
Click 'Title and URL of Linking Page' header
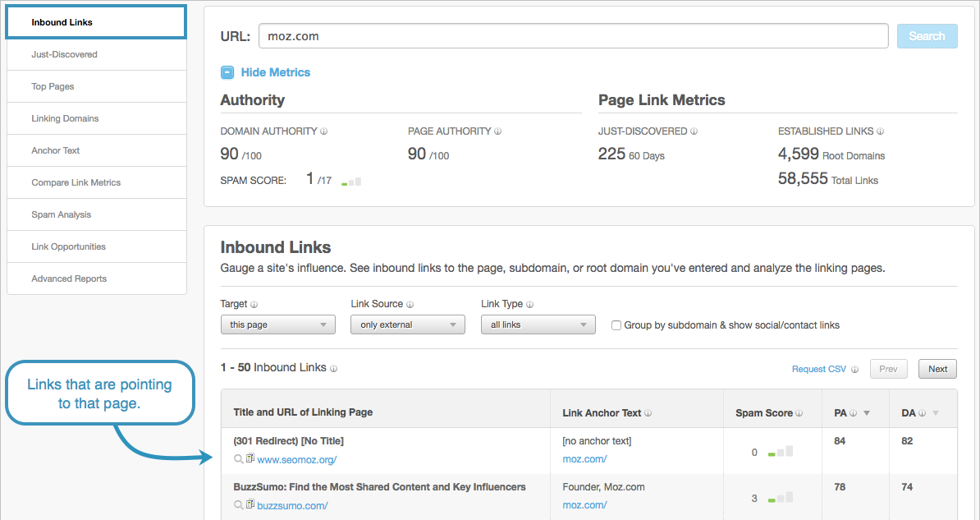303,412
